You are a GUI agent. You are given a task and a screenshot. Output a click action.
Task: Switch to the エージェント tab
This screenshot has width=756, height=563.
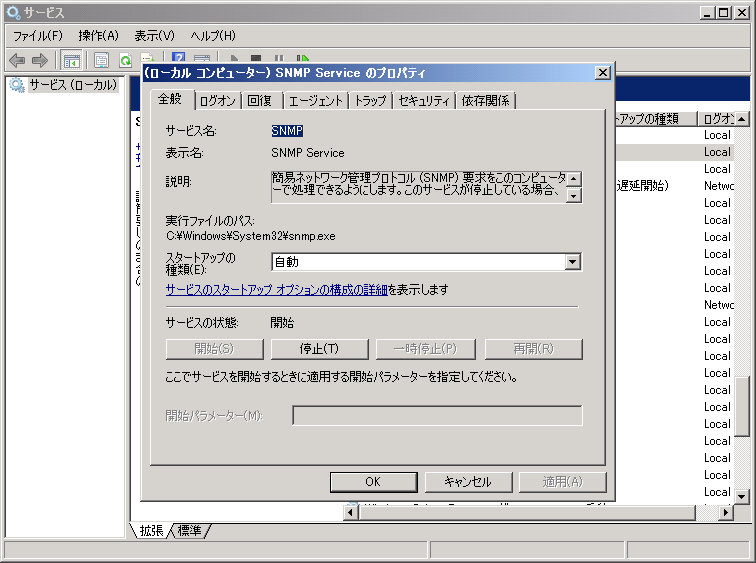tap(315, 101)
